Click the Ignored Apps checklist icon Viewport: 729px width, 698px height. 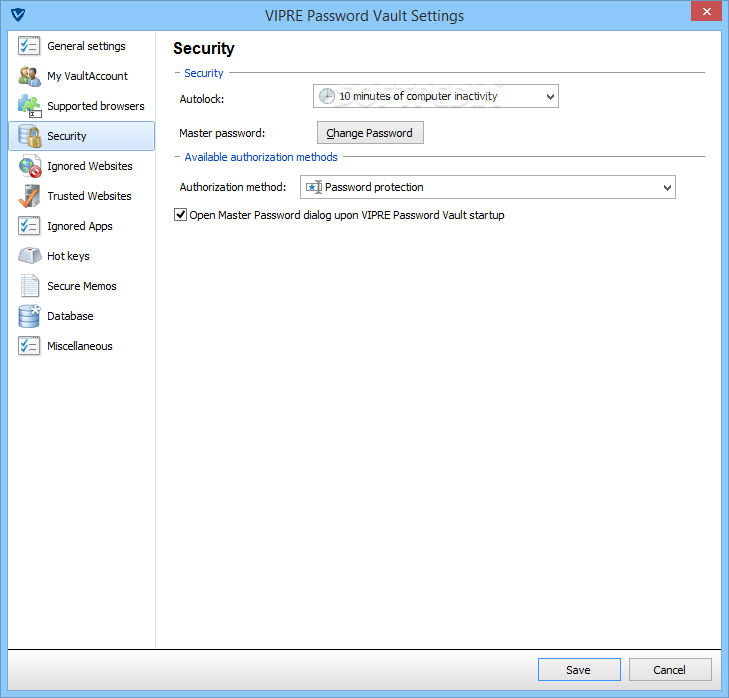pos(29,226)
